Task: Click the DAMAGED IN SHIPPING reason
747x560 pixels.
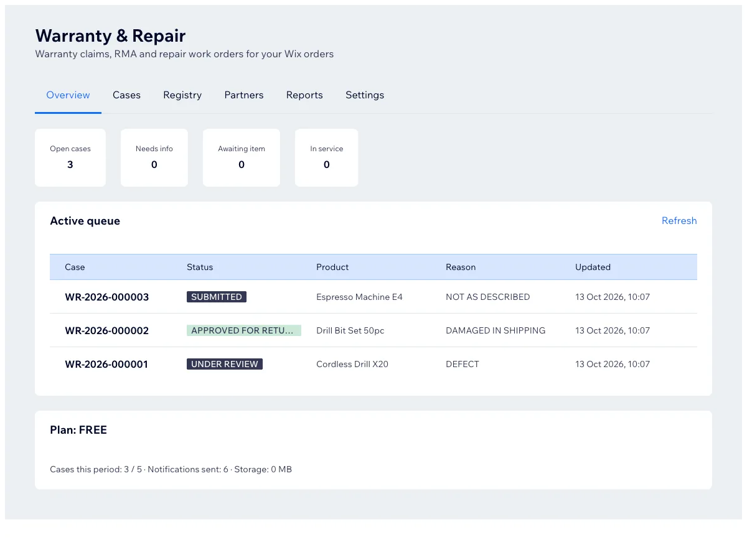Action: point(496,330)
